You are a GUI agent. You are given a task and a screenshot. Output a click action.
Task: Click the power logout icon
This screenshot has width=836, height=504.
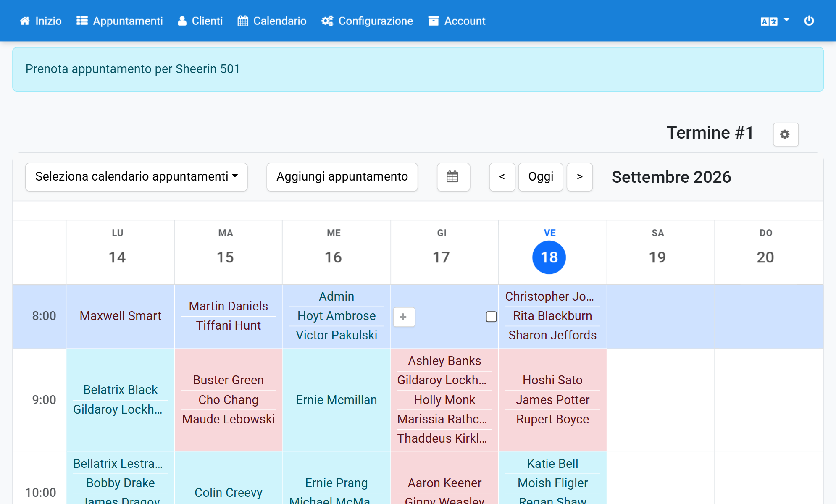coord(809,21)
